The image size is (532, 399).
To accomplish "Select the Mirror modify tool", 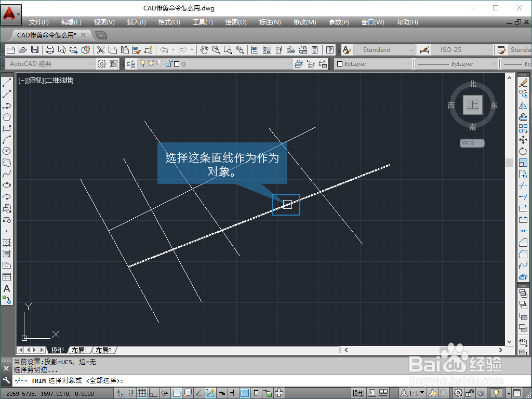I will coord(523,105).
